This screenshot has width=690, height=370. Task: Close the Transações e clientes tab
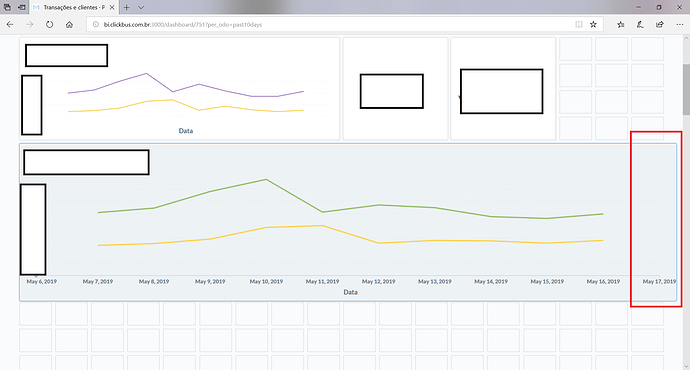[x=112, y=7]
